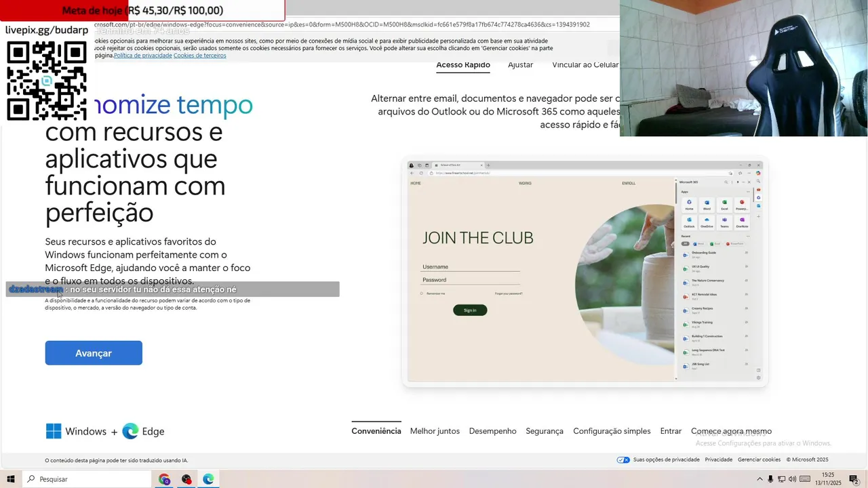This screenshot has width=868, height=488.
Task: Select the Vincular ao Celular sub-tab
Action: coord(585,65)
